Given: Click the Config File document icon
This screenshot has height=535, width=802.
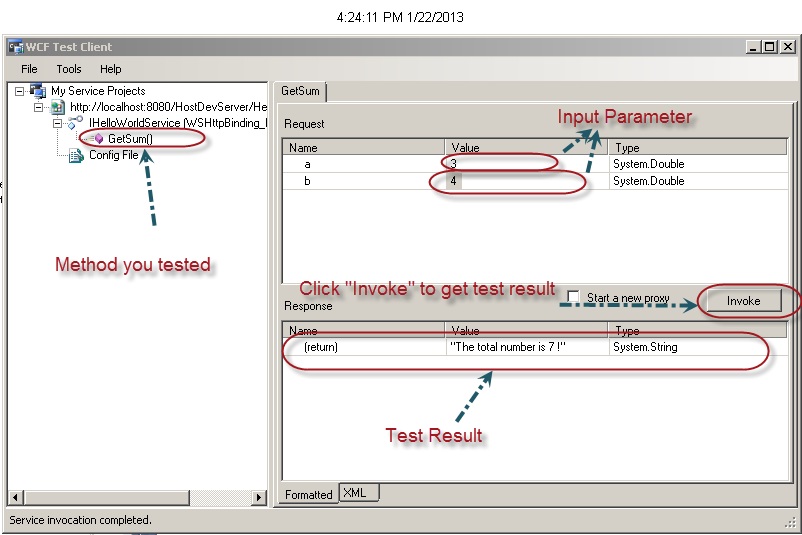Looking at the screenshot, I should (76, 155).
